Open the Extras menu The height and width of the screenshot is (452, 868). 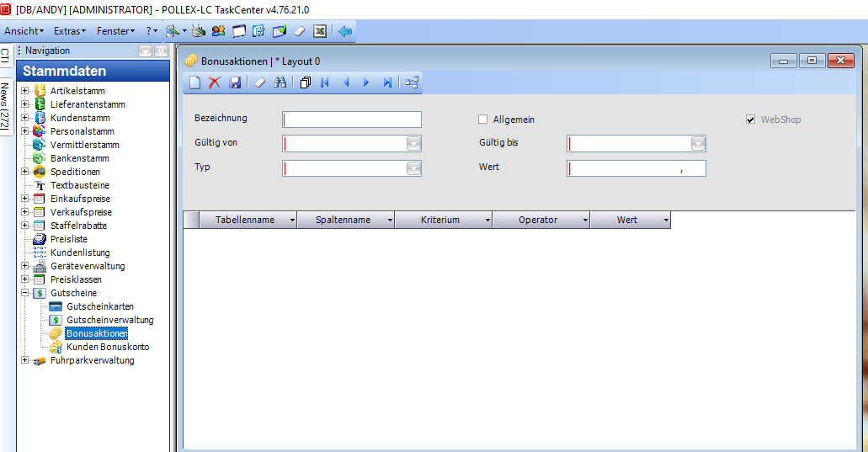[70, 31]
